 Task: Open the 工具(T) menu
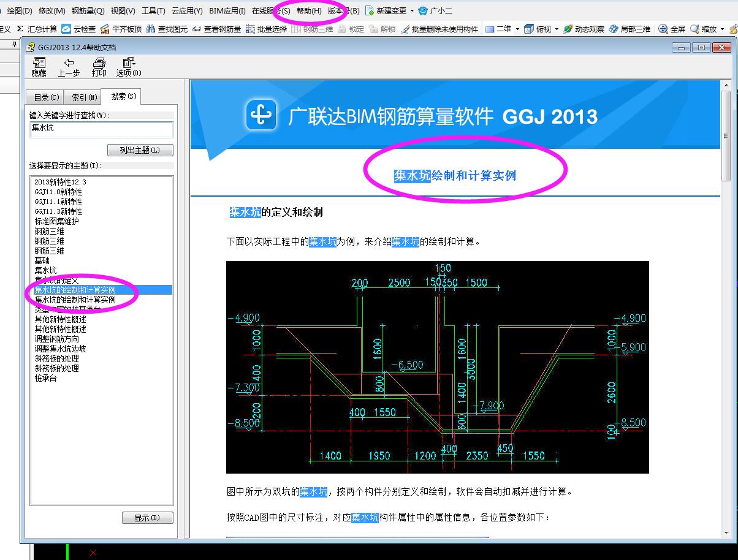click(x=153, y=10)
